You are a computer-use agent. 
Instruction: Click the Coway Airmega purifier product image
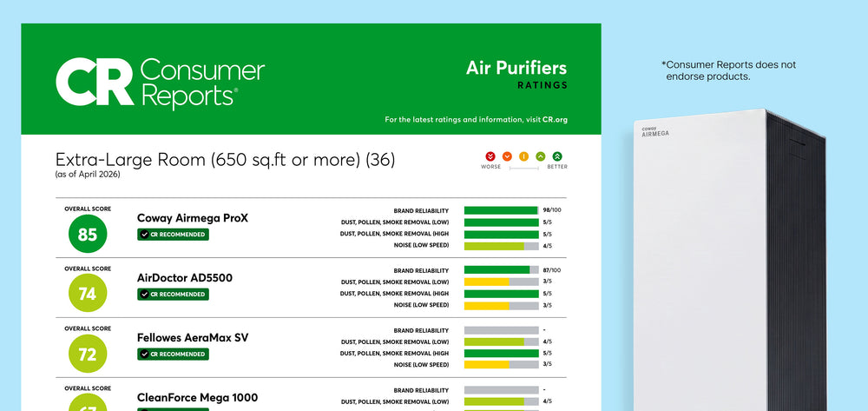click(x=730, y=260)
